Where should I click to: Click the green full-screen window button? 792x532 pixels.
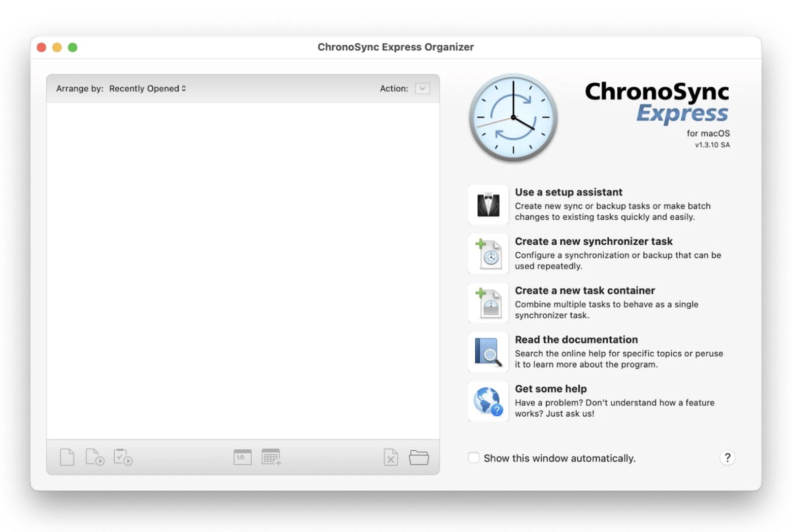73,47
